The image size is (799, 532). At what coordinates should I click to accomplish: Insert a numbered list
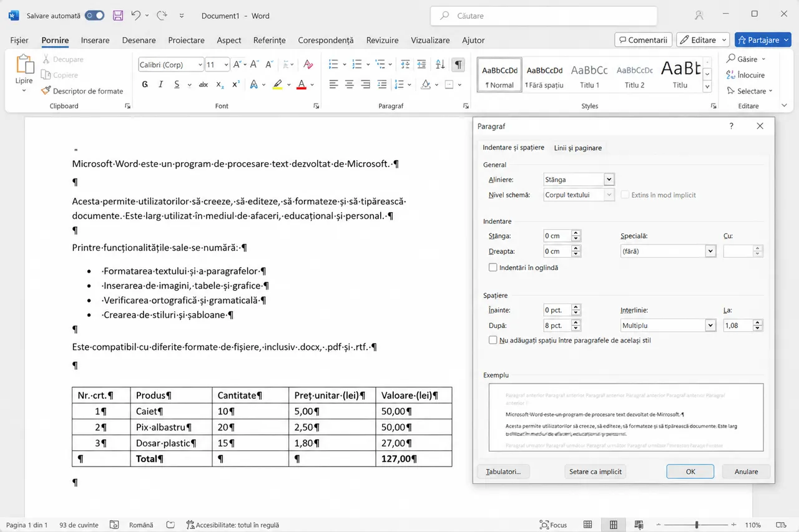(357, 65)
